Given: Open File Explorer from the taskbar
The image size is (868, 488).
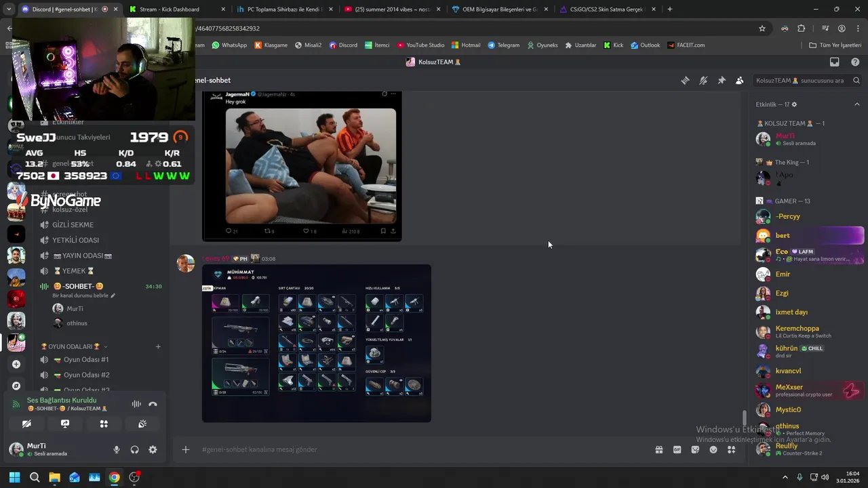Looking at the screenshot, I should (x=54, y=477).
